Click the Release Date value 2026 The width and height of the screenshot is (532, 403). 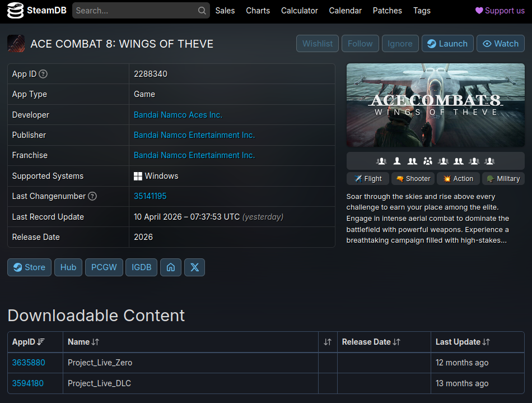143,237
